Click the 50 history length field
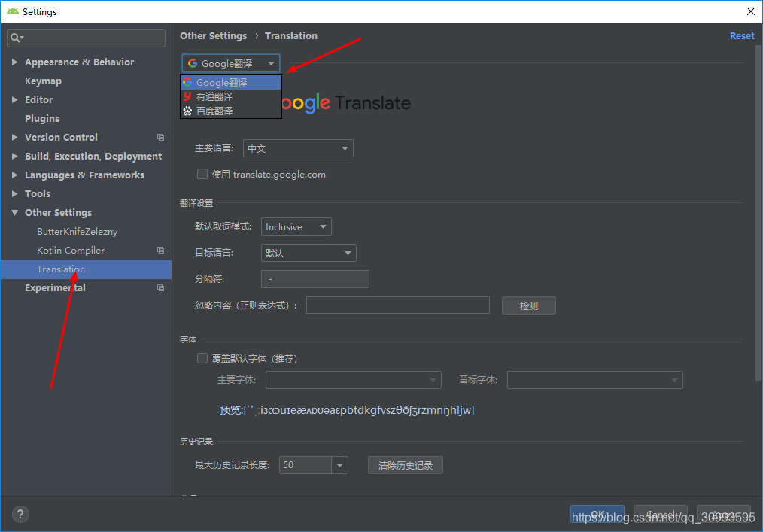 click(x=306, y=465)
